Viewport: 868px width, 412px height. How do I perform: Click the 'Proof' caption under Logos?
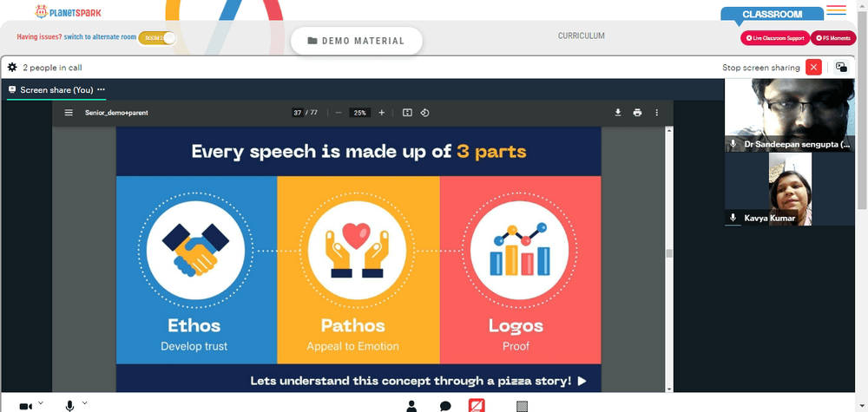tap(516, 347)
